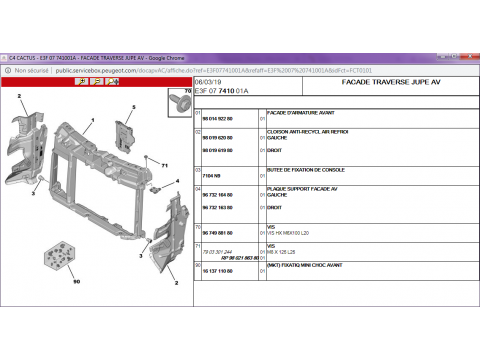The width and height of the screenshot is (480, 360).
Task: Click row index 70 in the table
Action: tap(198, 227)
